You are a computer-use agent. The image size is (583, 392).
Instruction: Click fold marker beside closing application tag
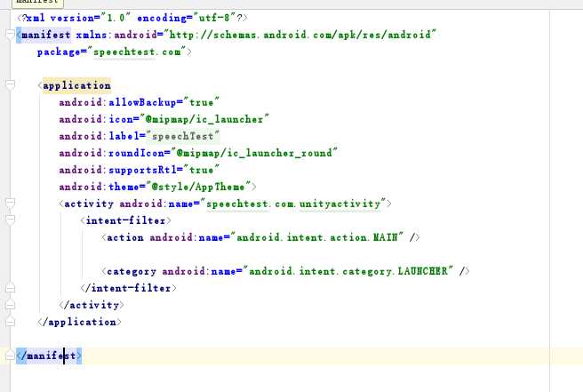coord(11,322)
